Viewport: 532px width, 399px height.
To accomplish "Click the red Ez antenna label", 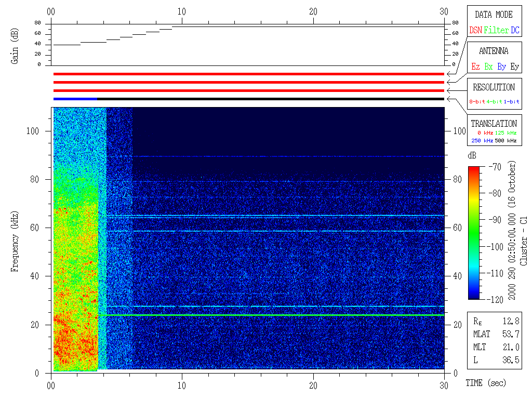I will tap(475, 67).
